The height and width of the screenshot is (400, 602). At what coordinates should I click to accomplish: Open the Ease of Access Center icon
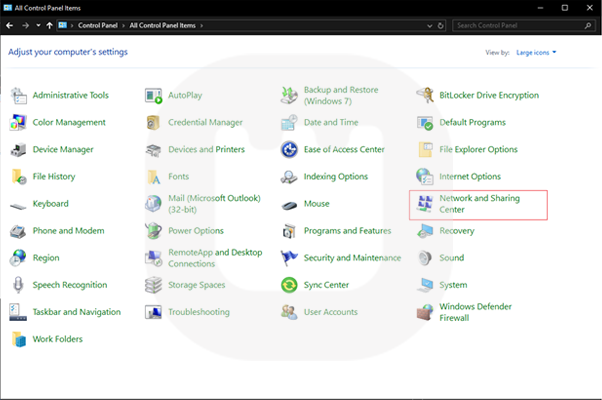[x=289, y=150]
